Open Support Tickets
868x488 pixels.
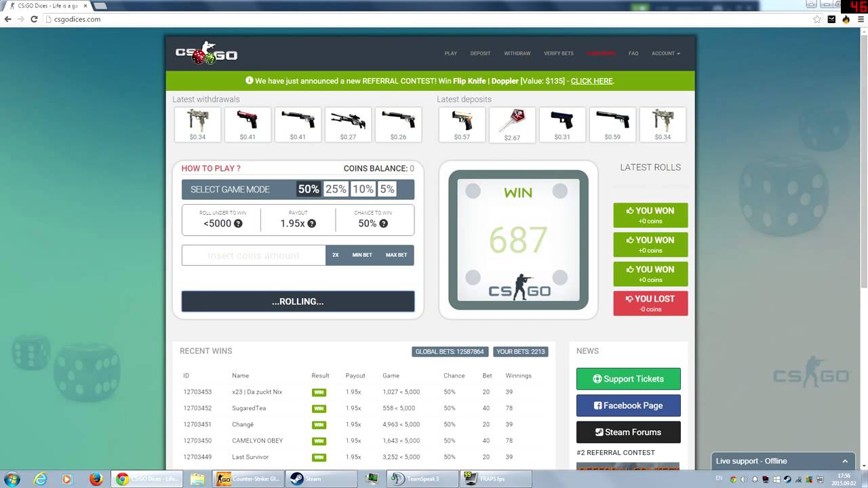point(628,379)
